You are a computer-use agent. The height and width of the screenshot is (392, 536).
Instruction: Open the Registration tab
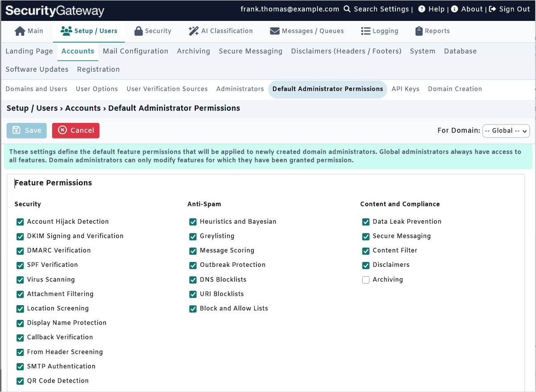(99, 69)
